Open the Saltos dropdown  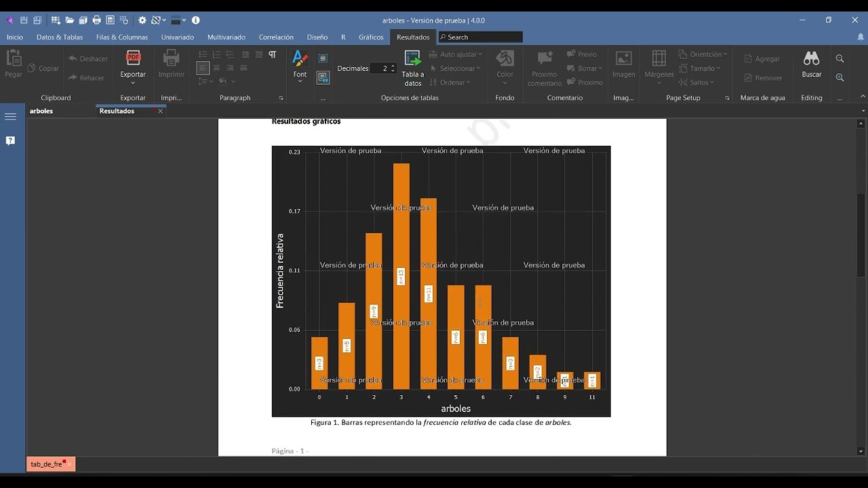point(697,83)
